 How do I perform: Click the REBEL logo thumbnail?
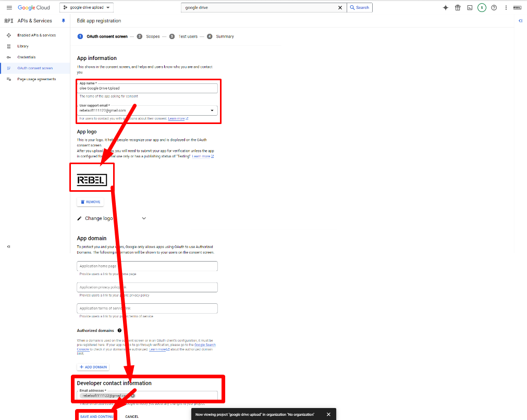pyautogui.click(x=92, y=180)
